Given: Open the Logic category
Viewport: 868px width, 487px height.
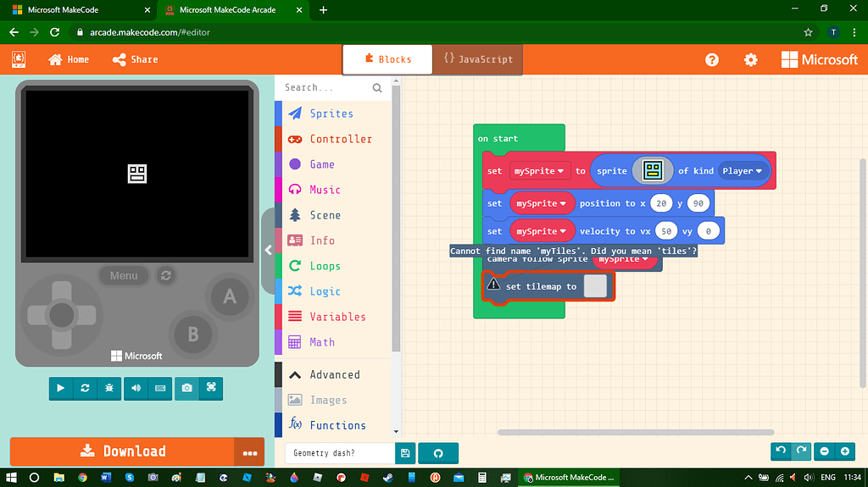Looking at the screenshot, I should coord(334,291).
